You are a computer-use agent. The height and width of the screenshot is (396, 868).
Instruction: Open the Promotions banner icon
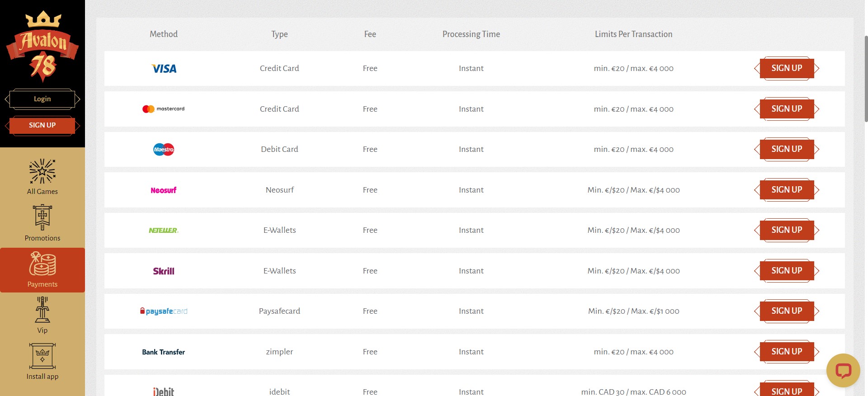(42, 217)
